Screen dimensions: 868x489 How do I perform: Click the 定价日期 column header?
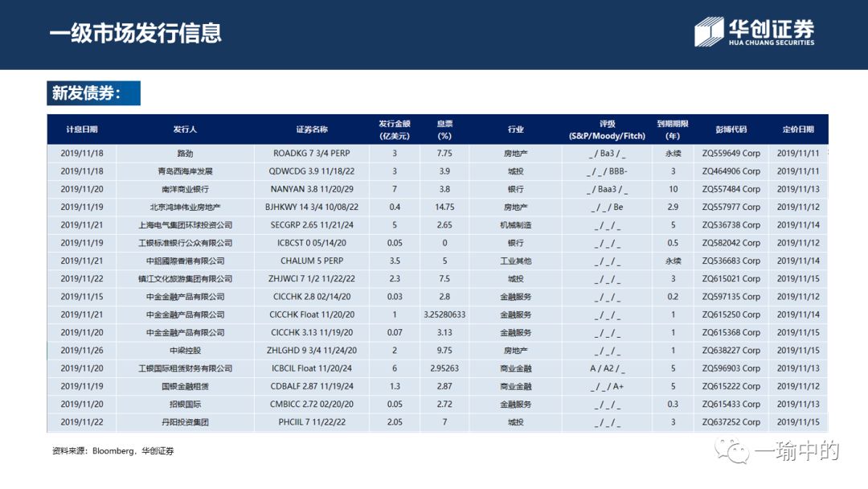tap(798, 129)
